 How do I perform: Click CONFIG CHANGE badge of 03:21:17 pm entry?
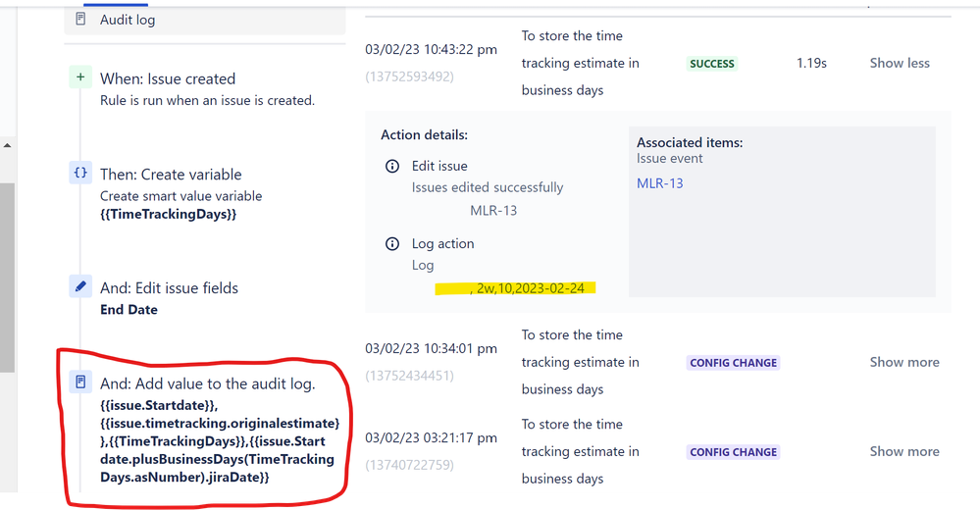click(x=733, y=452)
